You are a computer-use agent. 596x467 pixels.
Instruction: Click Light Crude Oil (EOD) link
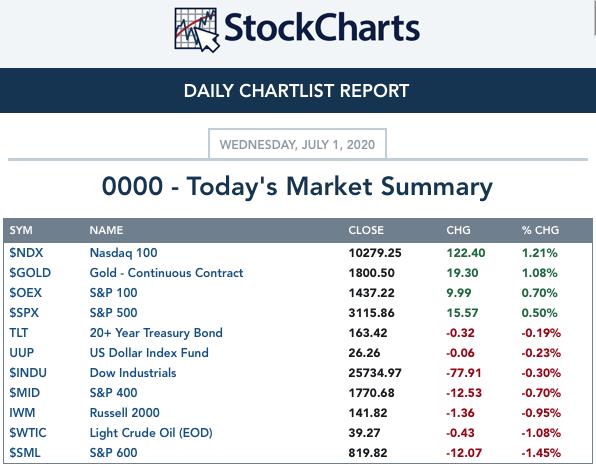(151, 433)
